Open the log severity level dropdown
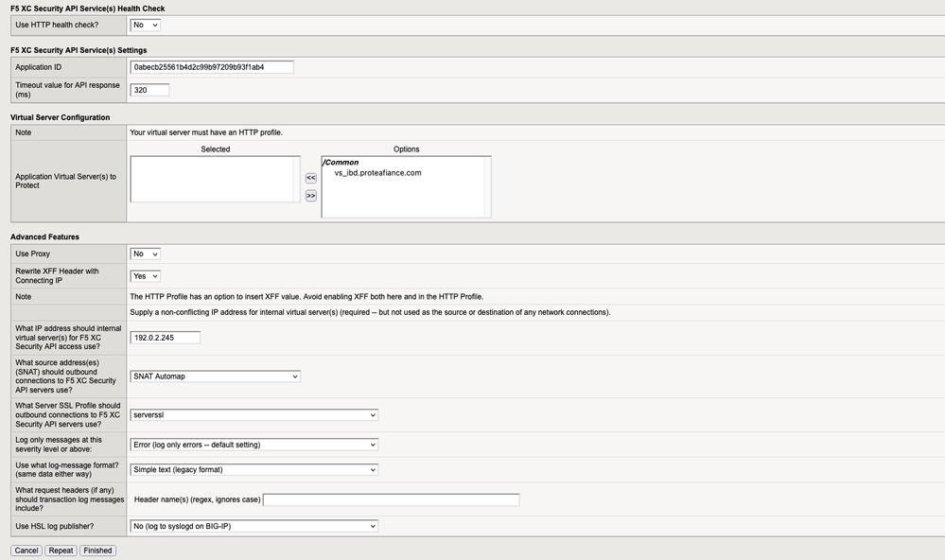The image size is (945, 560). pos(254,445)
